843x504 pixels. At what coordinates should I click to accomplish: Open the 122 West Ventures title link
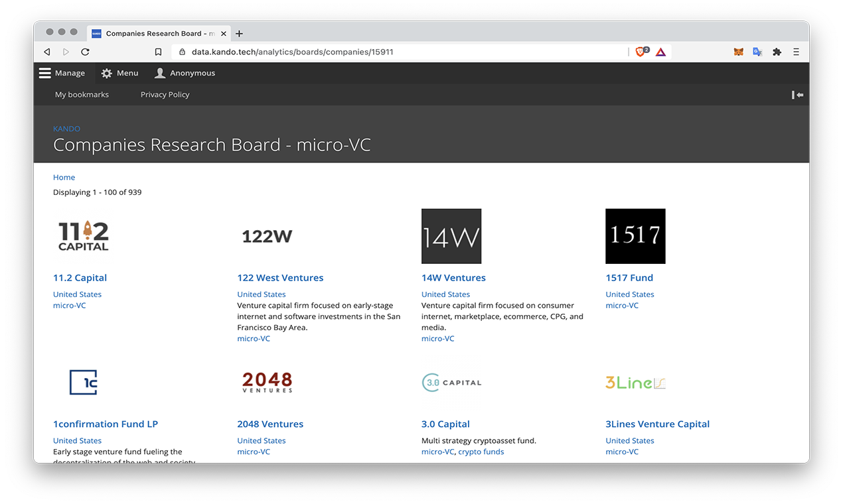tap(280, 278)
